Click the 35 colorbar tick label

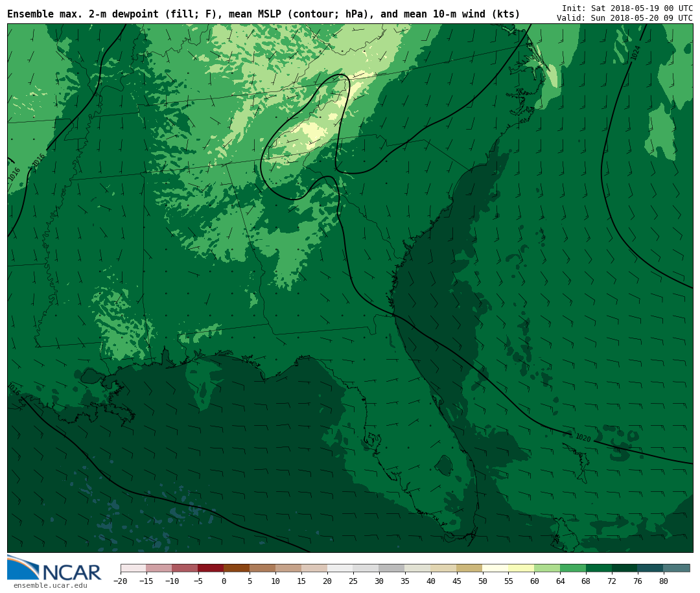[405, 581]
